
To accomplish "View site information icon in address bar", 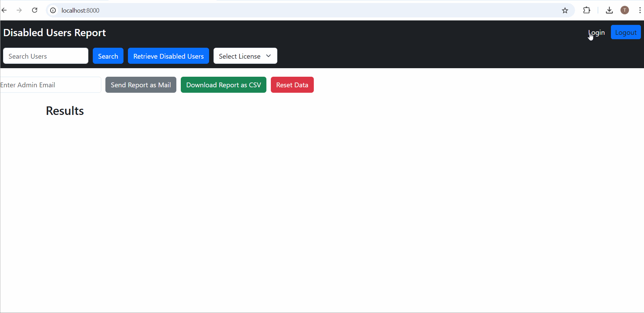I will [x=53, y=11].
